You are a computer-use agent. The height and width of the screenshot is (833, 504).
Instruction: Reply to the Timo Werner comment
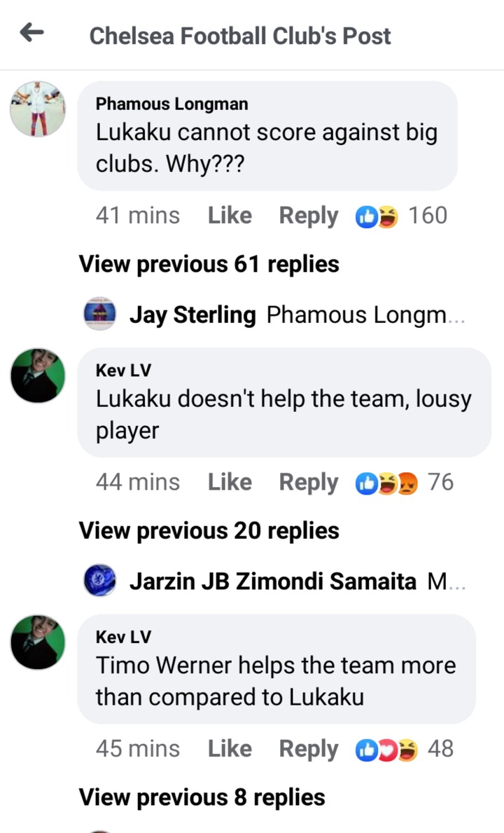point(308,750)
